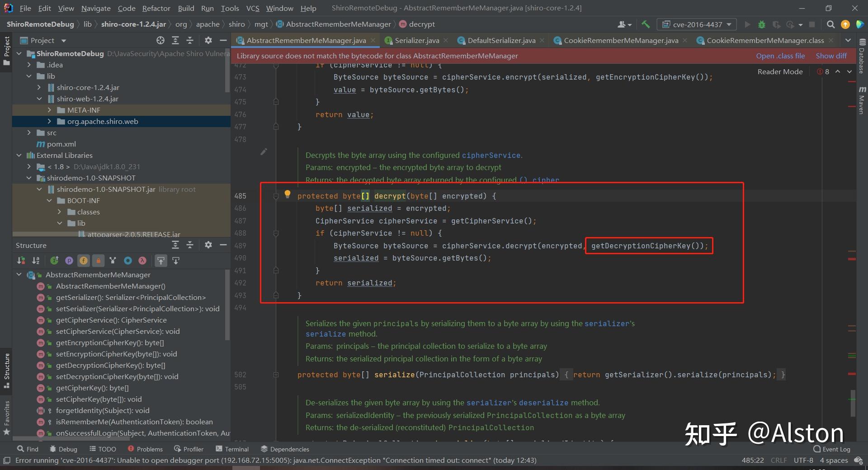Switch to the DefaultSerializer.java tab
The width and height of the screenshot is (868, 470).
[501, 41]
